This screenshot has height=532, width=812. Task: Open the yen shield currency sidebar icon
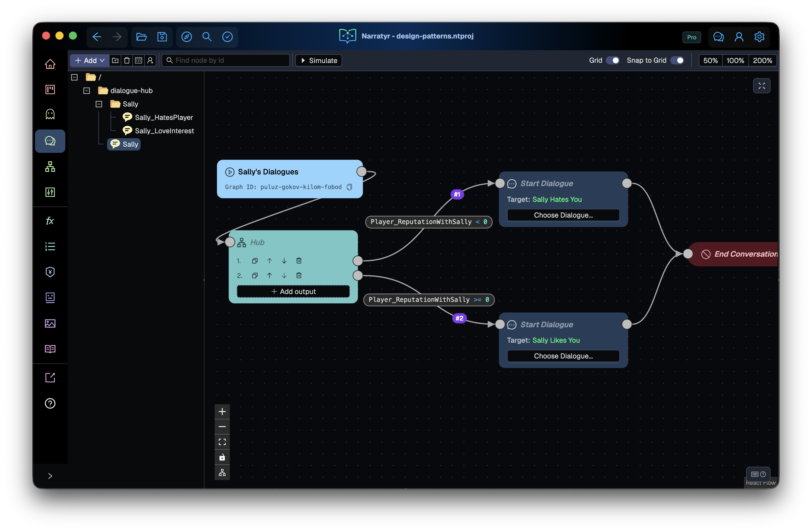[50, 272]
